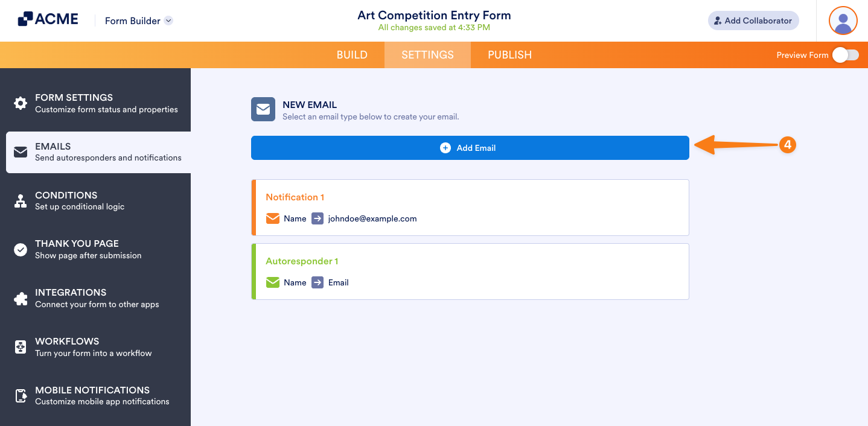Click the green Autoresponder 1 envelope icon
The height and width of the screenshot is (426, 868).
click(273, 282)
